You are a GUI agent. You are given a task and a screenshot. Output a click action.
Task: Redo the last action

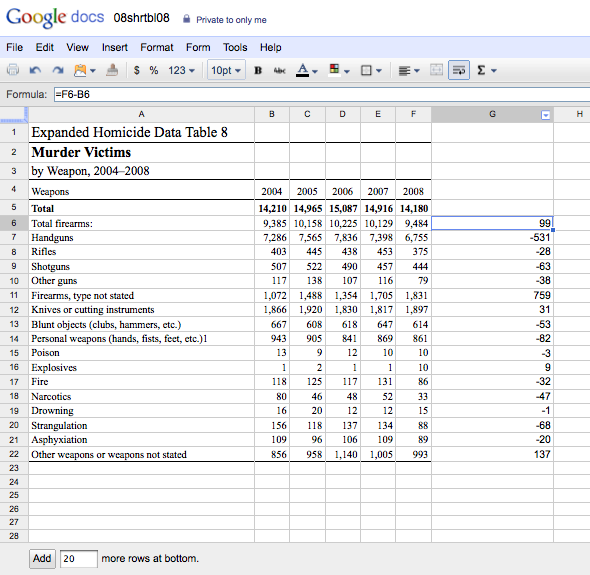(58, 70)
